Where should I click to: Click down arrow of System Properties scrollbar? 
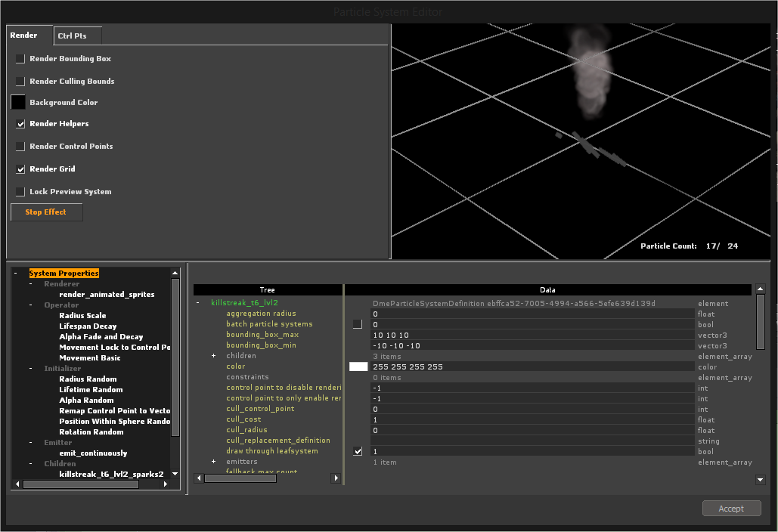click(175, 474)
